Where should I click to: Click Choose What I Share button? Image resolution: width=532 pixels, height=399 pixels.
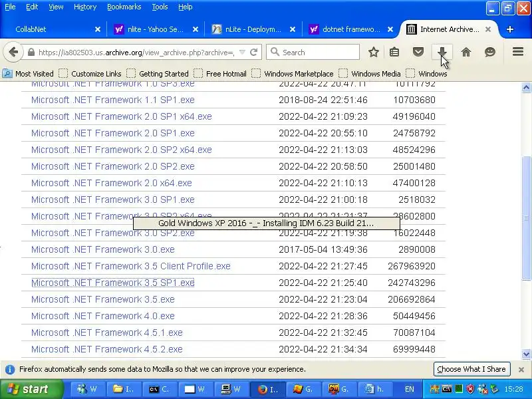click(472, 369)
